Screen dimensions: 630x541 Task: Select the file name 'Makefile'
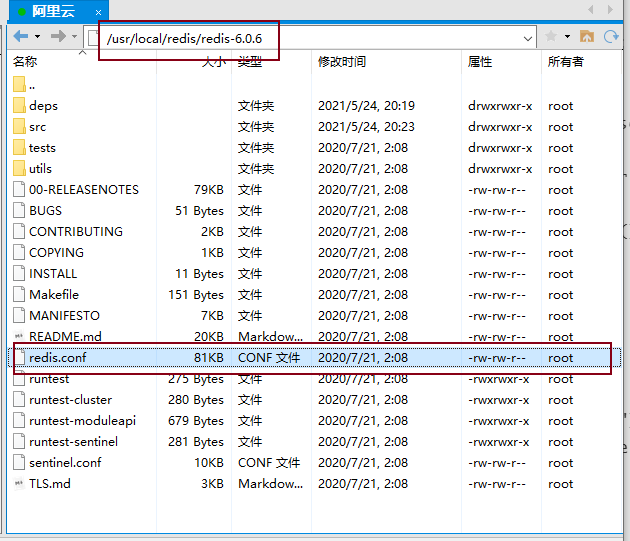coord(54,295)
